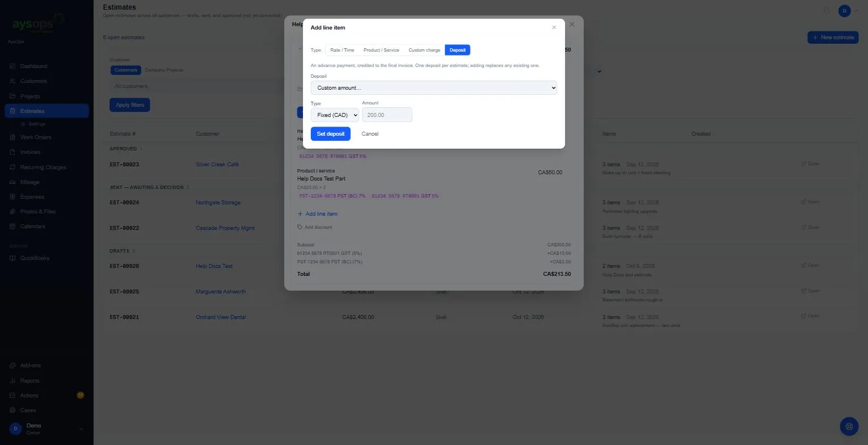Open Customers via its sidebar icon
Screen dimensions: 868x445
[12, 81]
